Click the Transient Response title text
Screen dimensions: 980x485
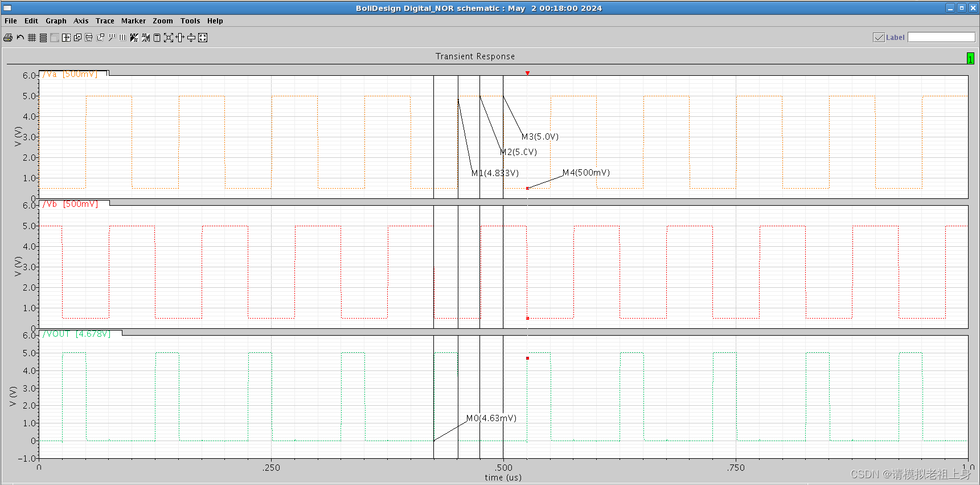tap(475, 56)
